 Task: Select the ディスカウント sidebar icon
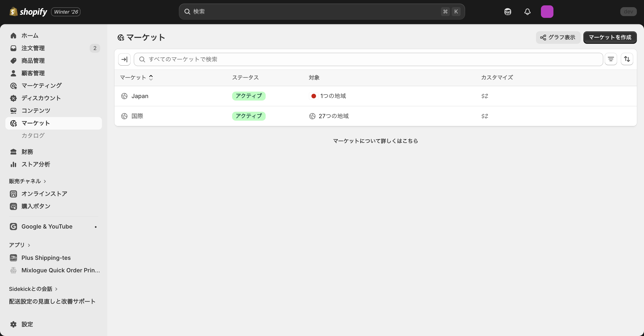13,98
